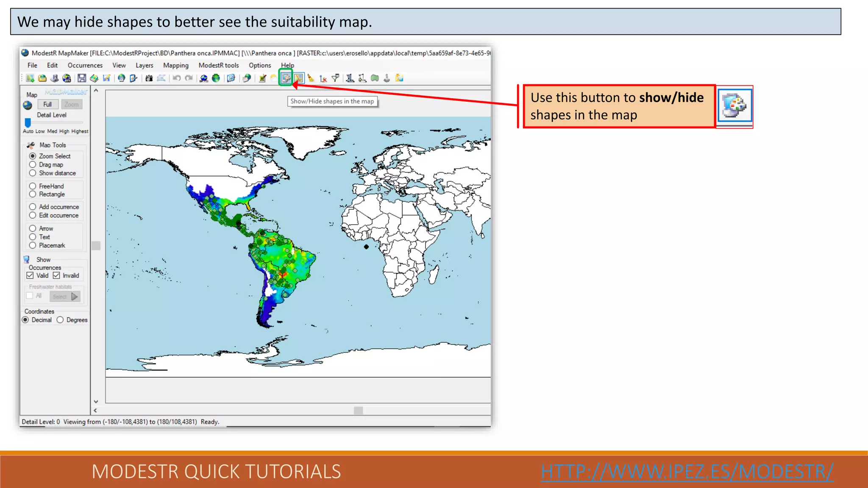Click the greyed Zoom button

[x=72, y=104]
